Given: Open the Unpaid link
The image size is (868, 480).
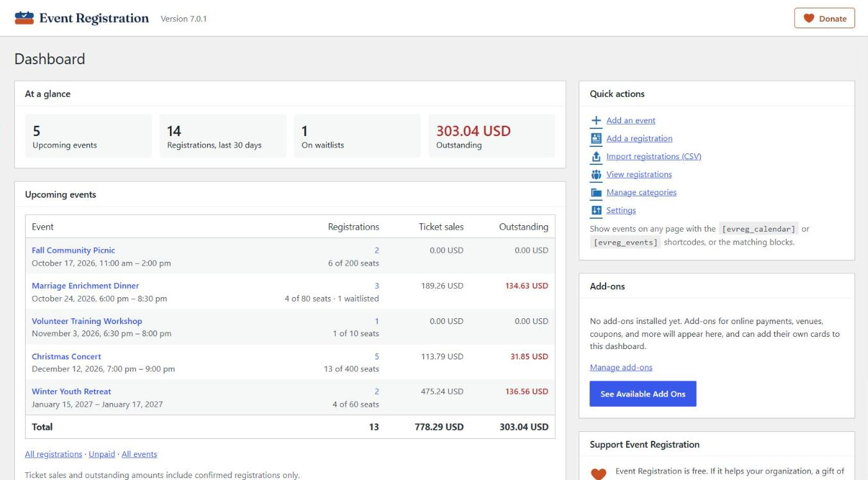Looking at the screenshot, I should (x=101, y=454).
